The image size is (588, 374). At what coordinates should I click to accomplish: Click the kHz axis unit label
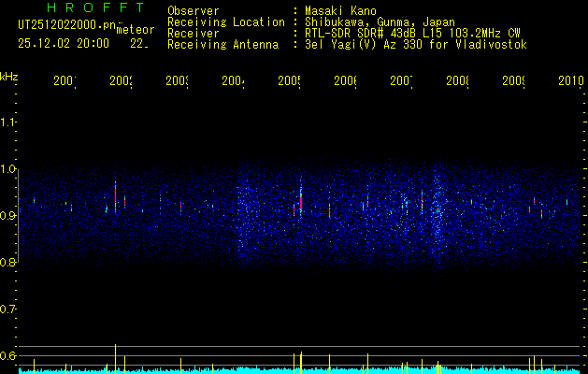pos(8,77)
